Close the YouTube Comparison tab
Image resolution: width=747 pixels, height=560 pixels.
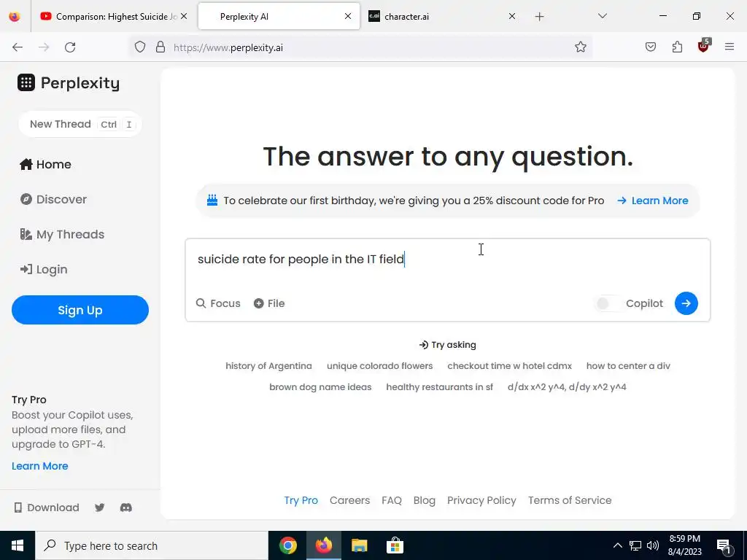pos(184,16)
